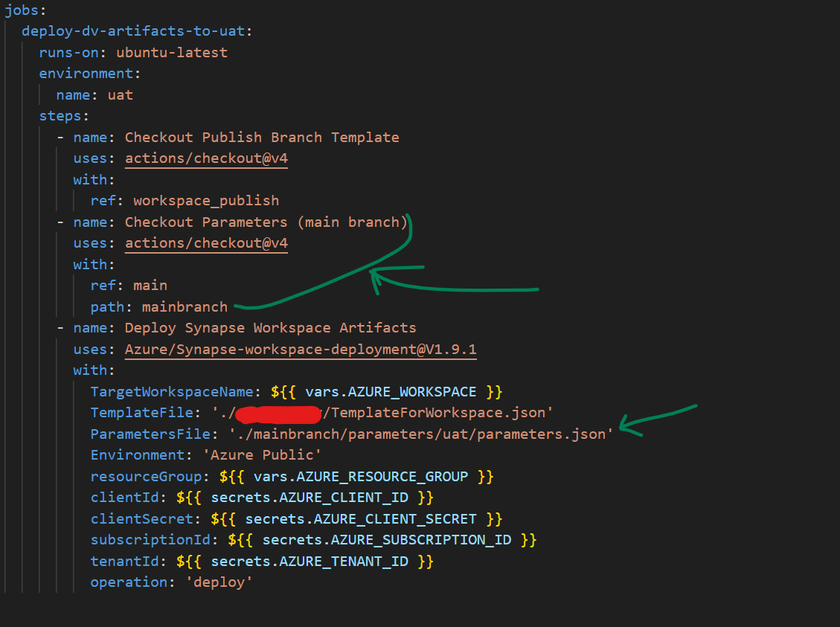The height and width of the screenshot is (627, 840).
Task: Open the actions/checkout@v4 link under Publish Branch step
Action: (206, 158)
